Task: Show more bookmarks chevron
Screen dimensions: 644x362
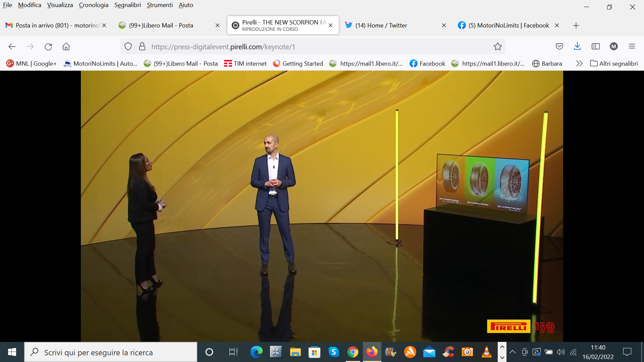Action: pyautogui.click(x=579, y=63)
